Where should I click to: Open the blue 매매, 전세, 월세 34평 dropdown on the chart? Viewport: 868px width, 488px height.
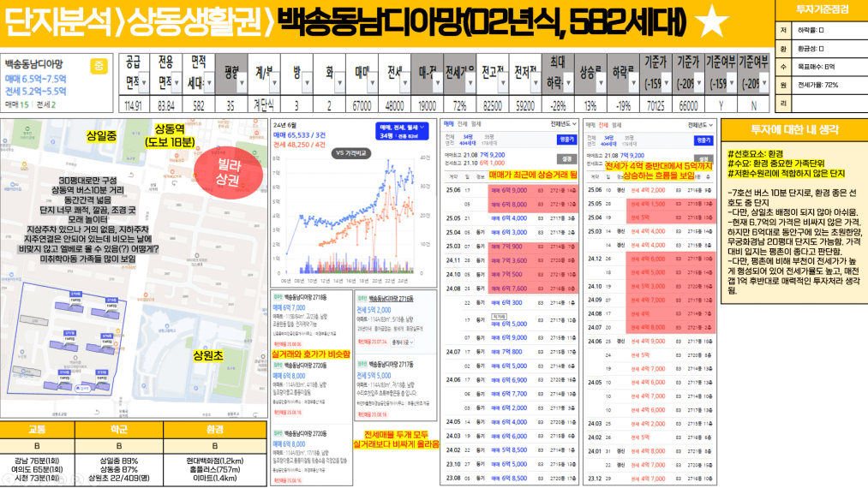pyautogui.click(x=402, y=131)
